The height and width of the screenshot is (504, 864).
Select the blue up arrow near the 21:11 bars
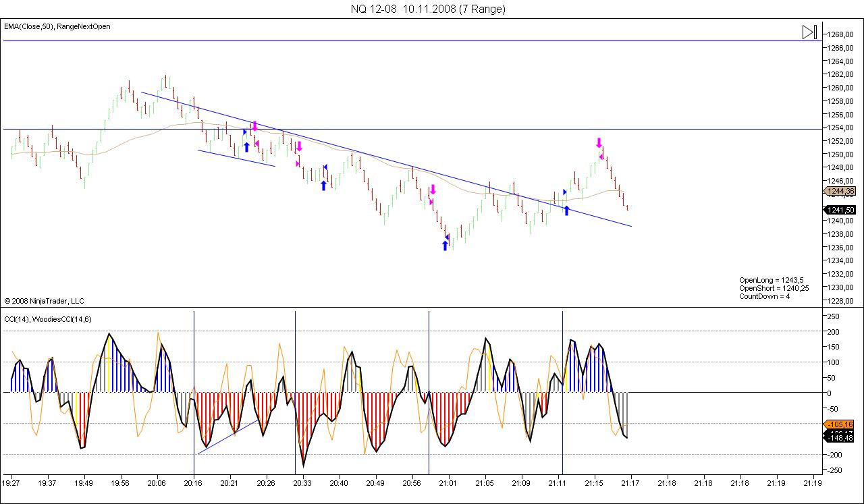pos(566,211)
